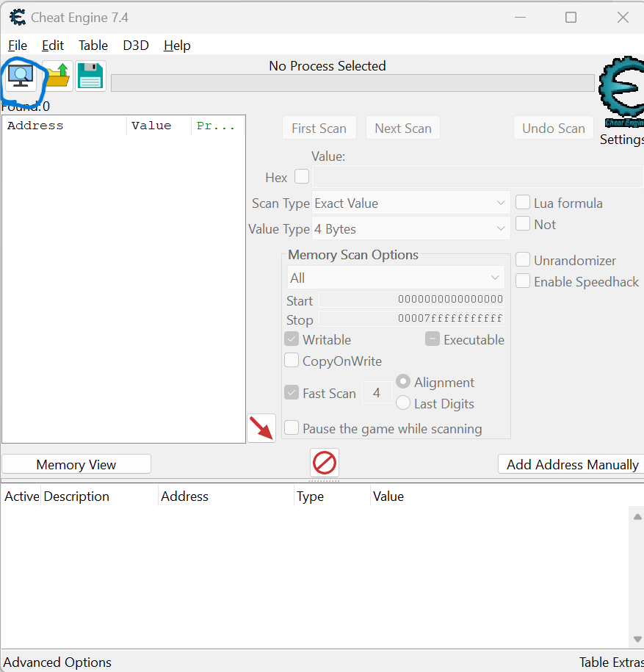Toggle the Not checkbox
Screen dimensions: 644x672
pos(523,224)
